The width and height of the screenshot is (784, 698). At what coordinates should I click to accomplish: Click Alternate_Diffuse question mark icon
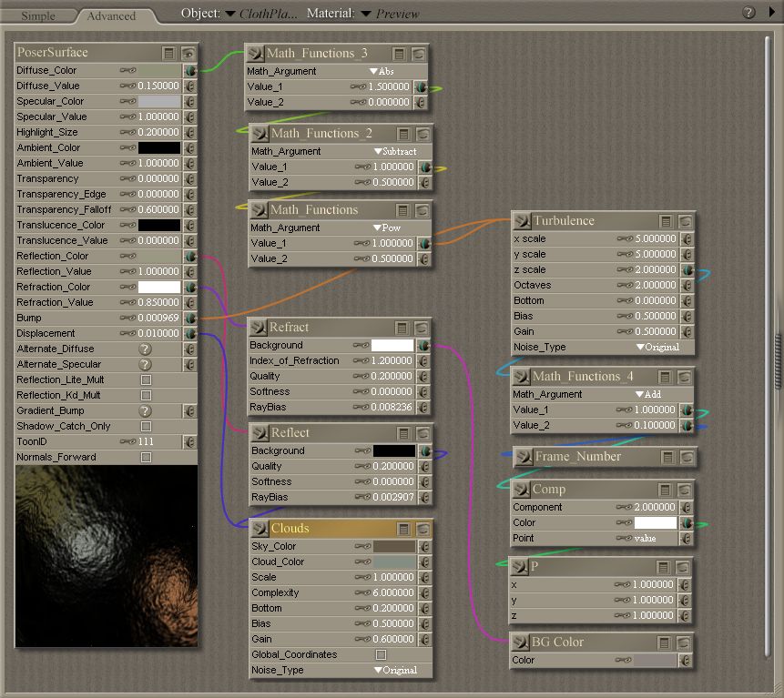click(145, 349)
